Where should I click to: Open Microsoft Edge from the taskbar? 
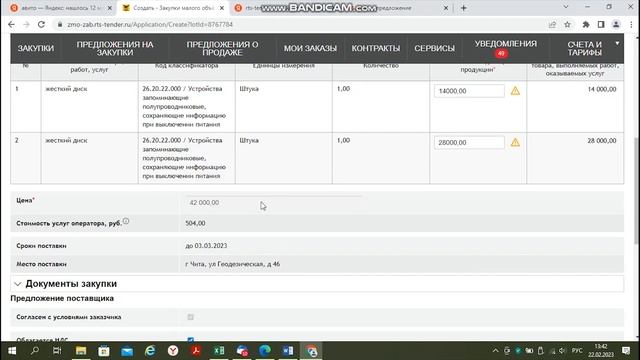(265, 351)
